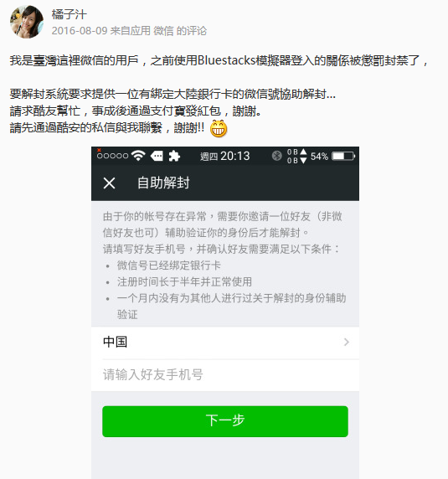448x479 pixels.
Task: Click the 自助解封 page title
Action: pyautogui.click(x=163, y=183)
